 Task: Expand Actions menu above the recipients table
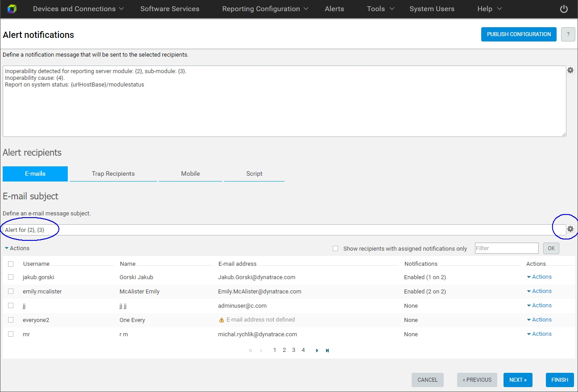click(x=17, y=248)
